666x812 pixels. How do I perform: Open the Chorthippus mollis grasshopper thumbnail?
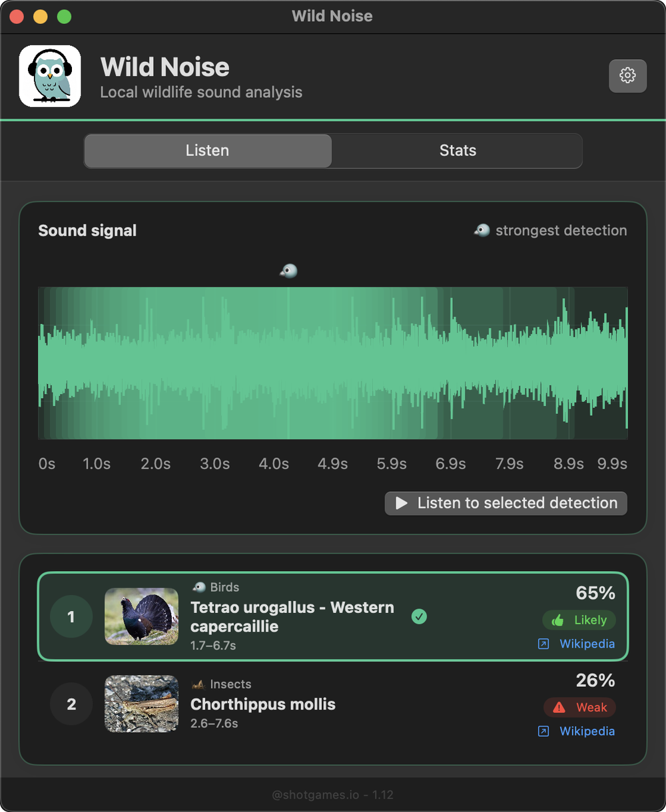click(x=142, y=704)
